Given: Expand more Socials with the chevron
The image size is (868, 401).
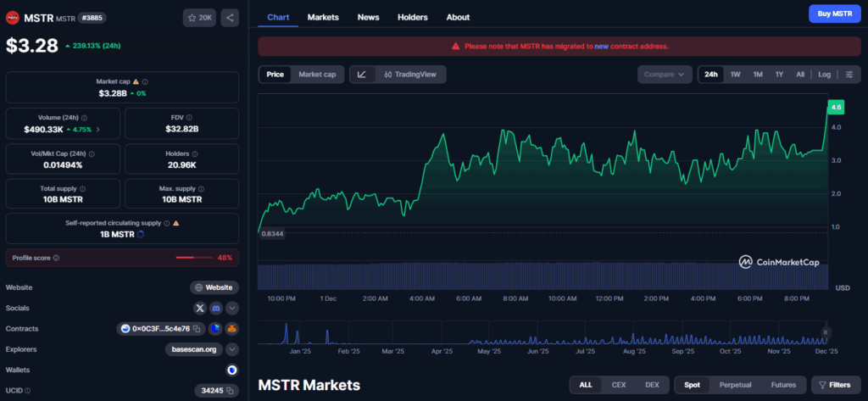Looking at the screenshot, I should pyautogui.click(x=231, y=308).
